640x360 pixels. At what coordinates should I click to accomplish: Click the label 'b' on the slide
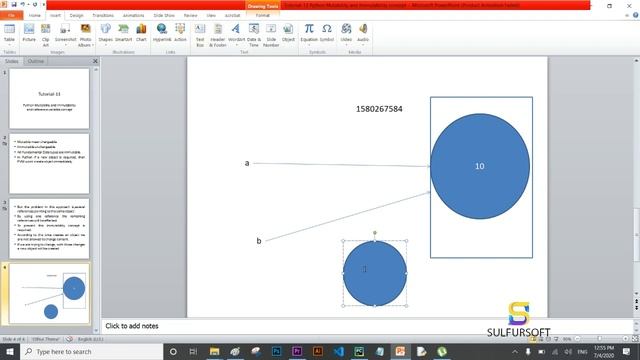pyautogui.click(x=259, y=241)
